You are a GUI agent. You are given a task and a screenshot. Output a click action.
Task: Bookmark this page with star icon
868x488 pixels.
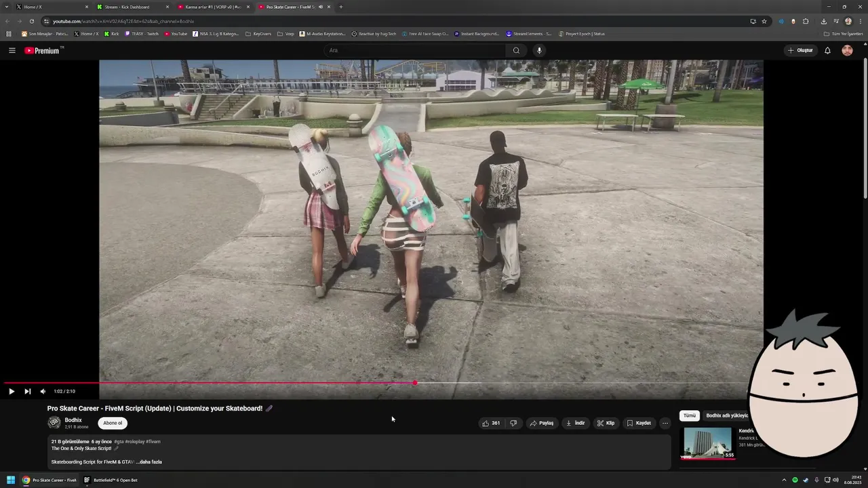(x=764, y=21)
